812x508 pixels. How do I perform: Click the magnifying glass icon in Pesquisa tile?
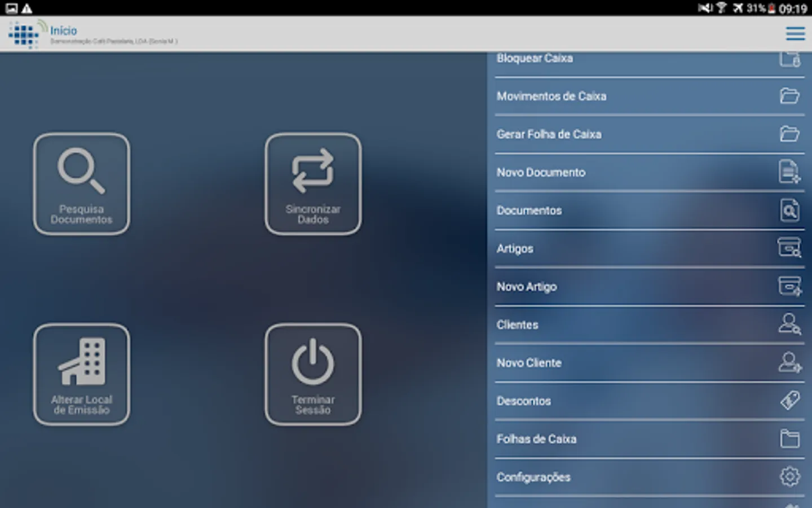(x=81, y=170)
